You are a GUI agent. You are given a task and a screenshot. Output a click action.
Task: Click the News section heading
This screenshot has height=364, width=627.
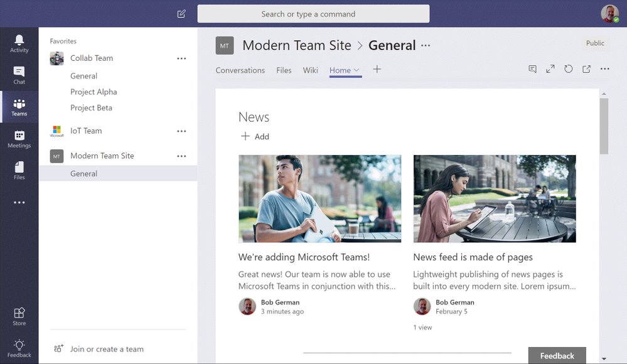254,117
